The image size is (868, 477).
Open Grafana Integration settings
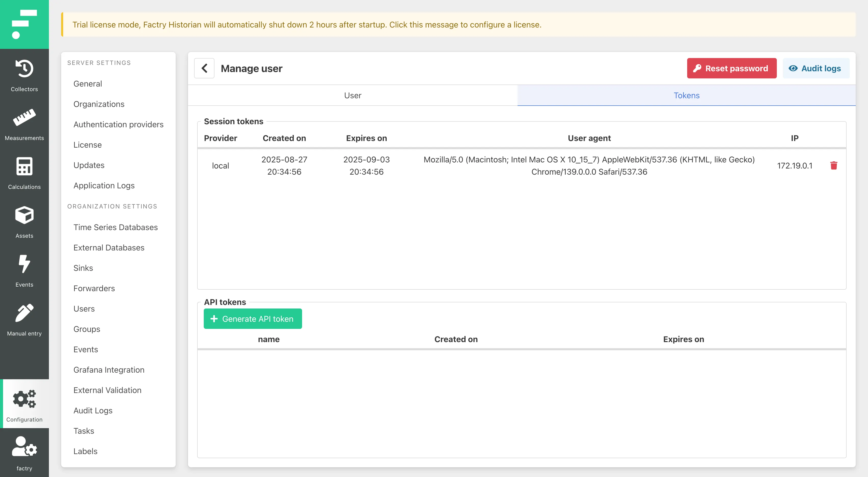coord(109,370)
